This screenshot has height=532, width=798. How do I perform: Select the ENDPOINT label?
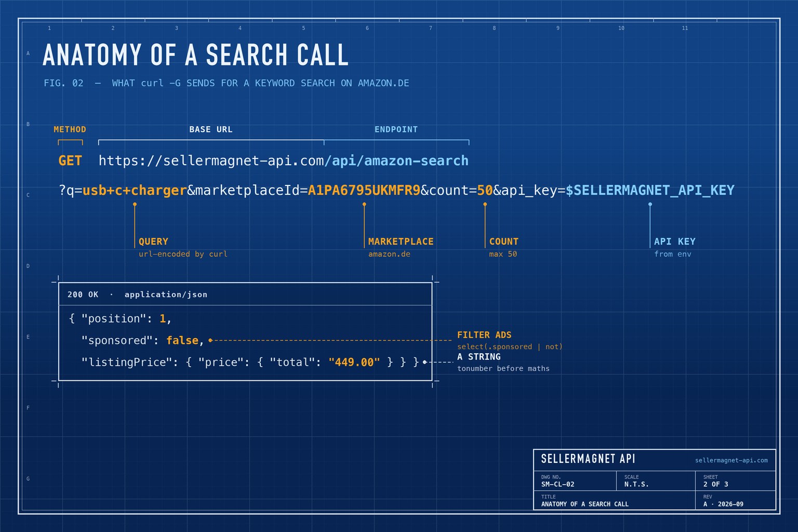(x=396, y=129)
